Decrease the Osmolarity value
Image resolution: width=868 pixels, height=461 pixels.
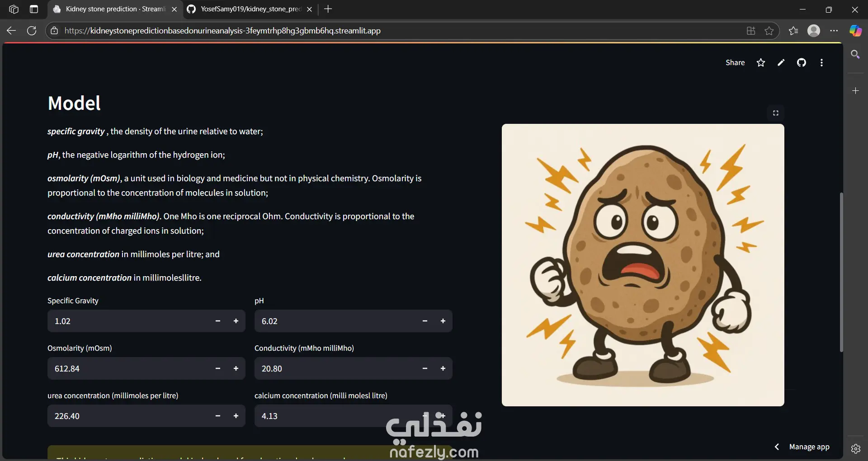coord(218,368)
